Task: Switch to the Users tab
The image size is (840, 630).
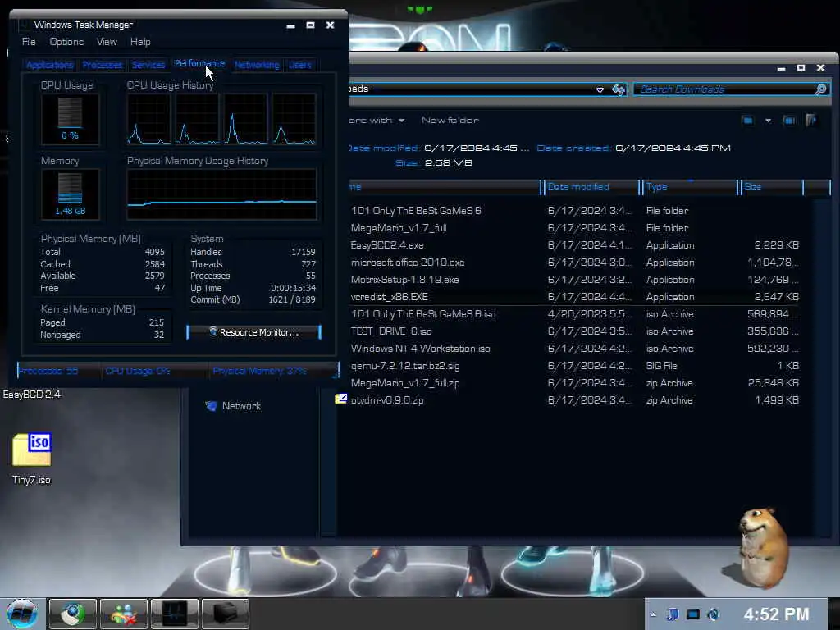Action: pos(300,65)
